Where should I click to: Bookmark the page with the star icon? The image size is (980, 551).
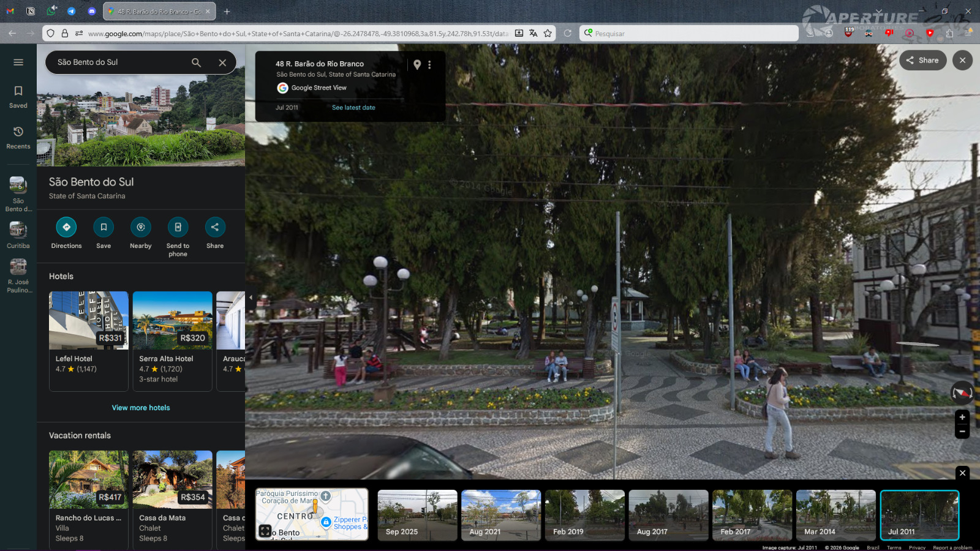pos(548,34)
